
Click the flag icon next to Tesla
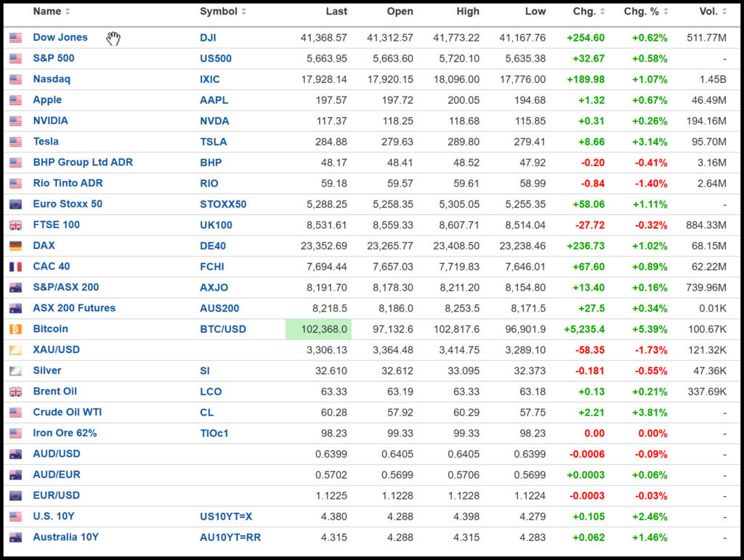pyautogui.click(x=16, y=142)
